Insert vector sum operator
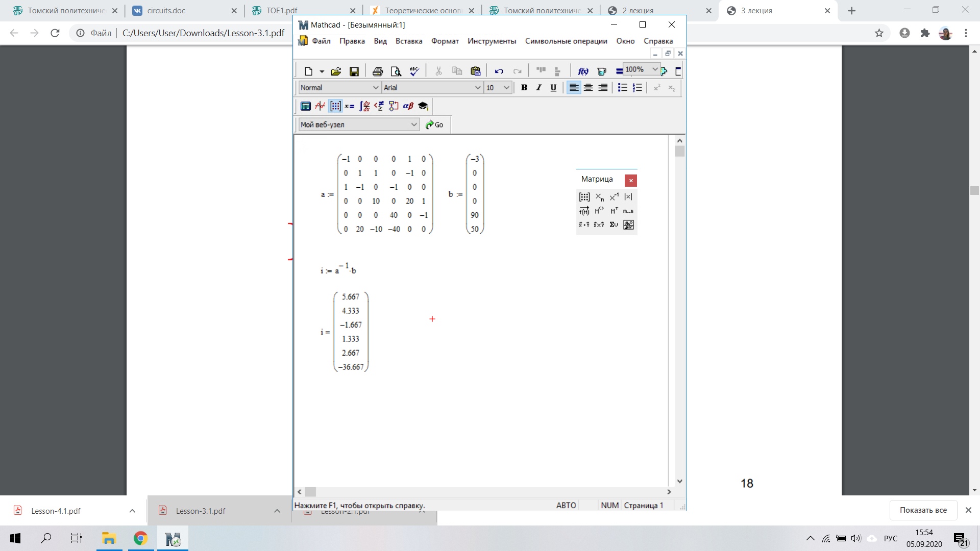Image resolution: width=980 pixels, height=551 pixels. tap(614, 224)
